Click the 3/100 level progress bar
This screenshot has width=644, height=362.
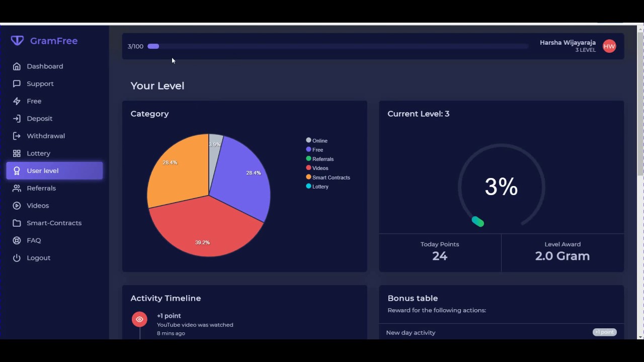(x=338, y=46)
